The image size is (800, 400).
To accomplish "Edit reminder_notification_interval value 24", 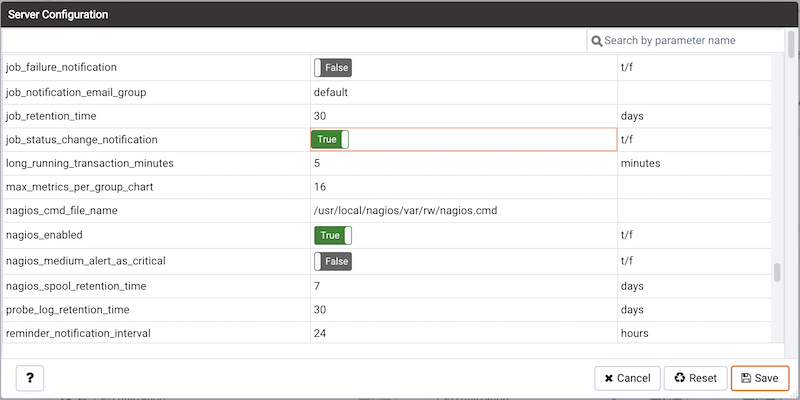I will pos(464,333).
